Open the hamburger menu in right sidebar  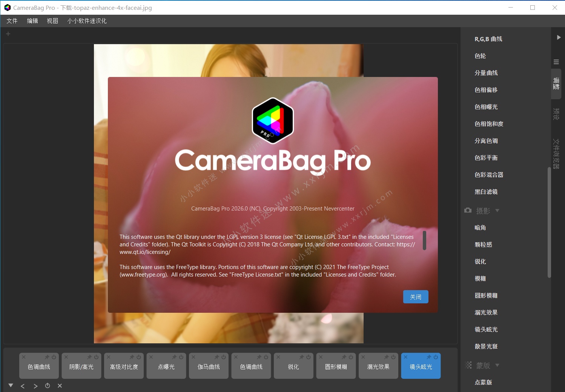pos(556,62)
